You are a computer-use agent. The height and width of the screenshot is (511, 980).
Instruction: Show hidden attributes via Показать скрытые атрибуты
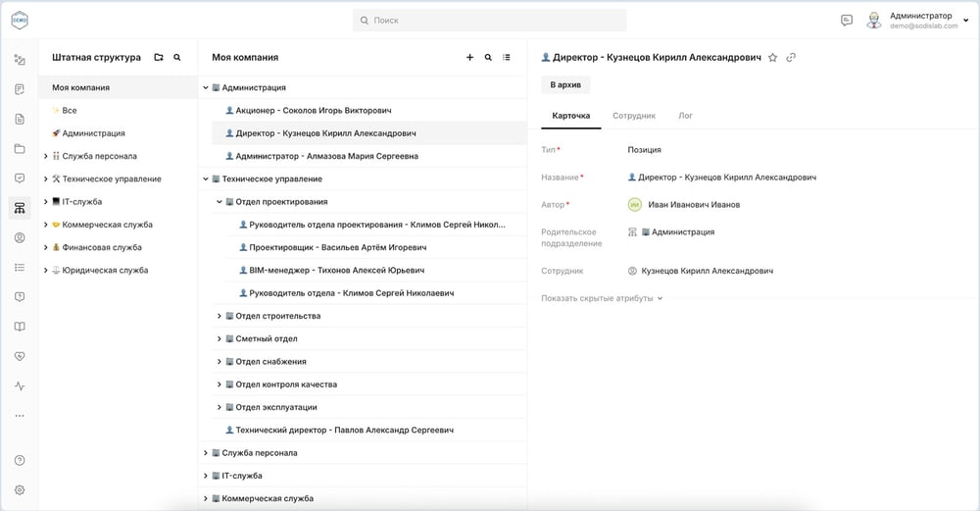pos(602,298)
